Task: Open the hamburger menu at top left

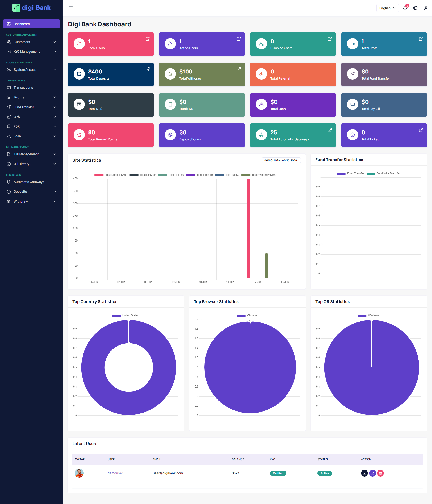Action: [70, 8]
